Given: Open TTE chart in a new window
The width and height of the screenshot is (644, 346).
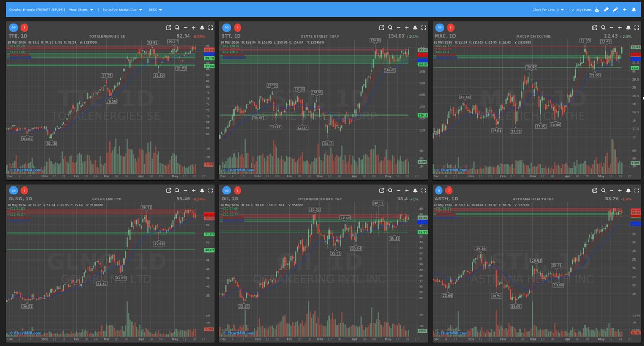Looking at the screenshot, I should point(169,27).
